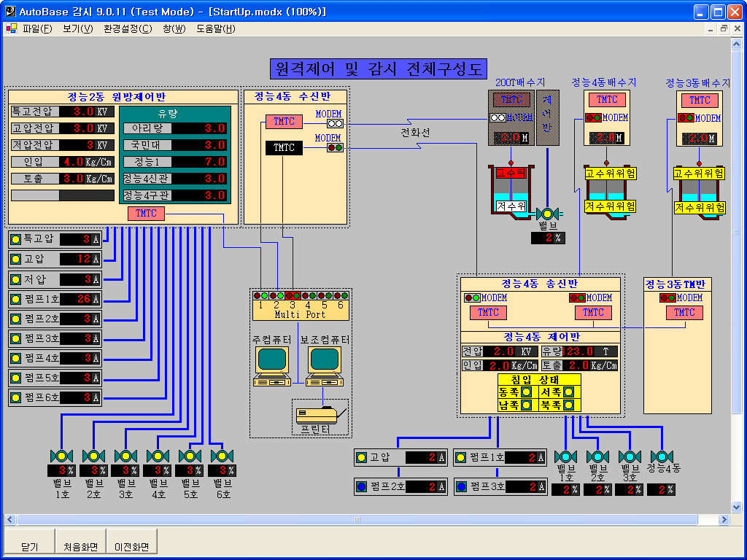Click the 밸브 6호 valve icon

click(222, 456)
